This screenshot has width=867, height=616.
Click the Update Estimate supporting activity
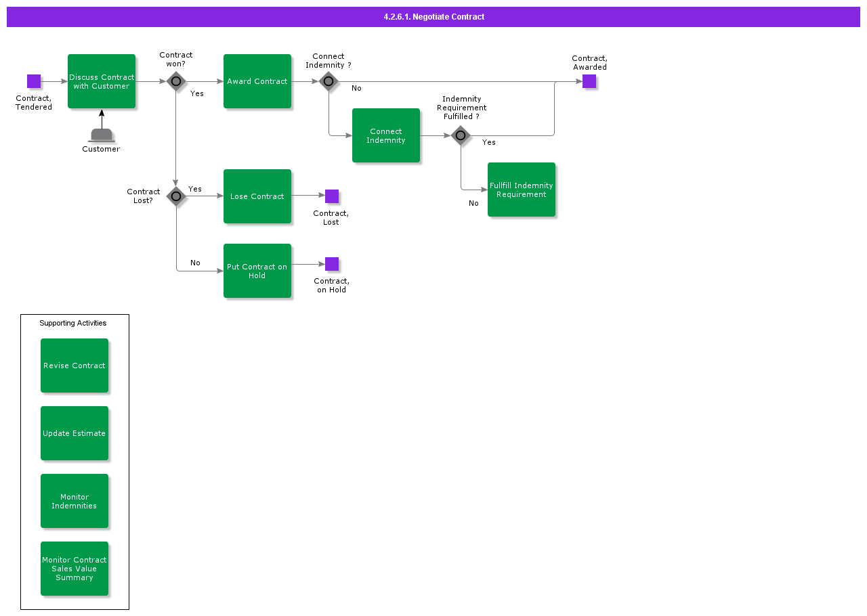[x=75, y=433]
